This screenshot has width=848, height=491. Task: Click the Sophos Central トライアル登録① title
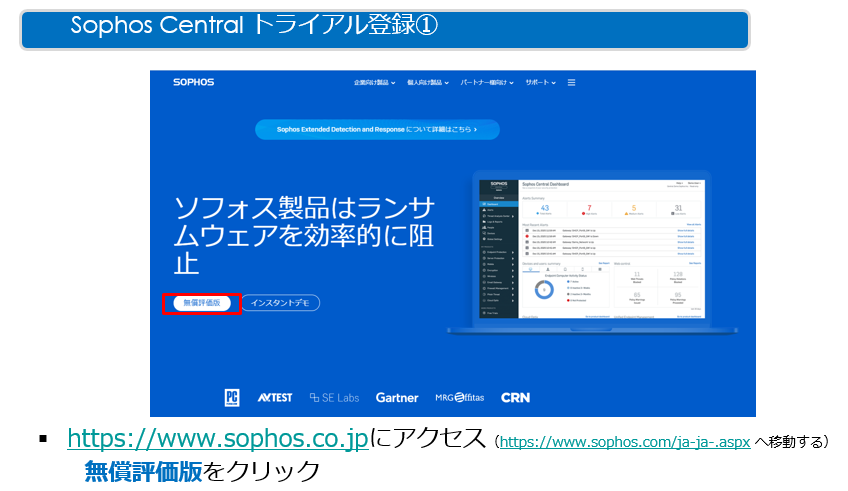point(254,25)
